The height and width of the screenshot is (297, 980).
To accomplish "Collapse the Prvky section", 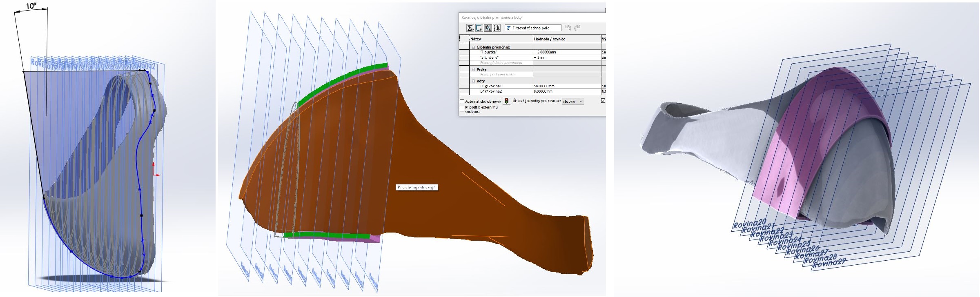I will pyautogui.click(x=474, y=69).
